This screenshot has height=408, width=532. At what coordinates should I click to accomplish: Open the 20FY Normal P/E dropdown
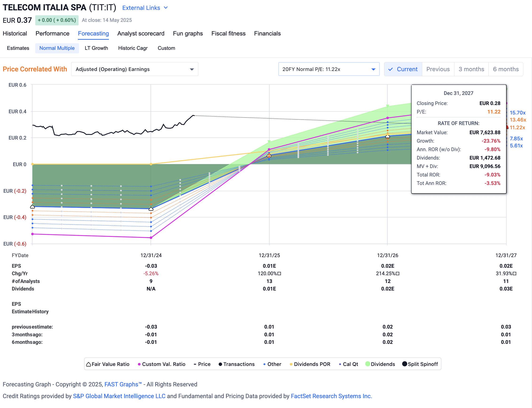[x=329, y=69]
